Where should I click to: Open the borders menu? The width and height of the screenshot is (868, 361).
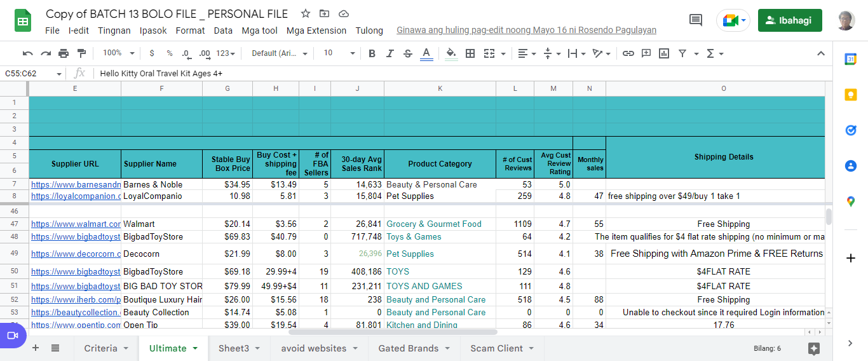pos(470,53)
